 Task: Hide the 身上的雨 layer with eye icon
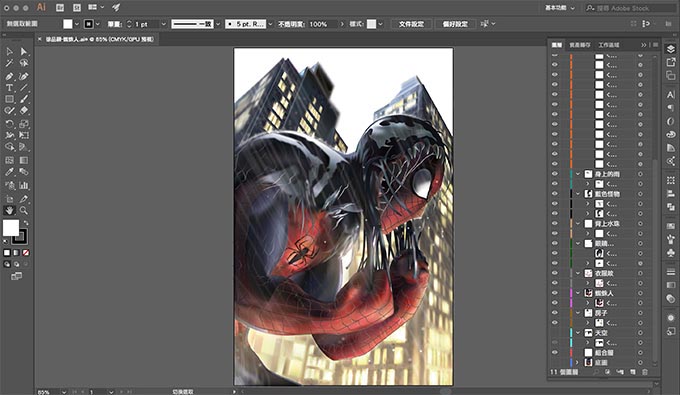tap(555, 174)
